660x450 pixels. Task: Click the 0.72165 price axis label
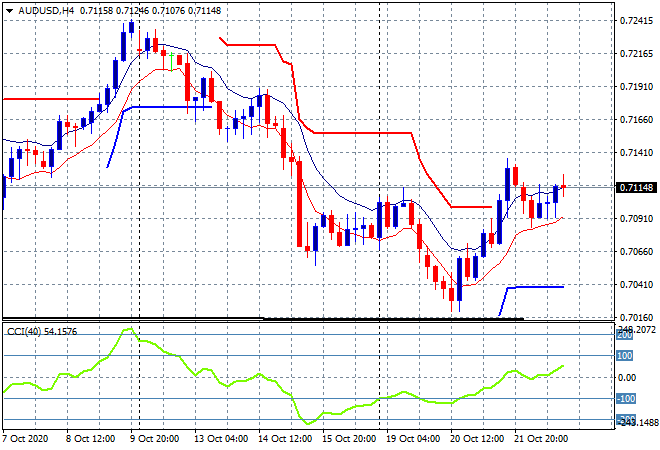pyautogui.click(x=636, y=53)
